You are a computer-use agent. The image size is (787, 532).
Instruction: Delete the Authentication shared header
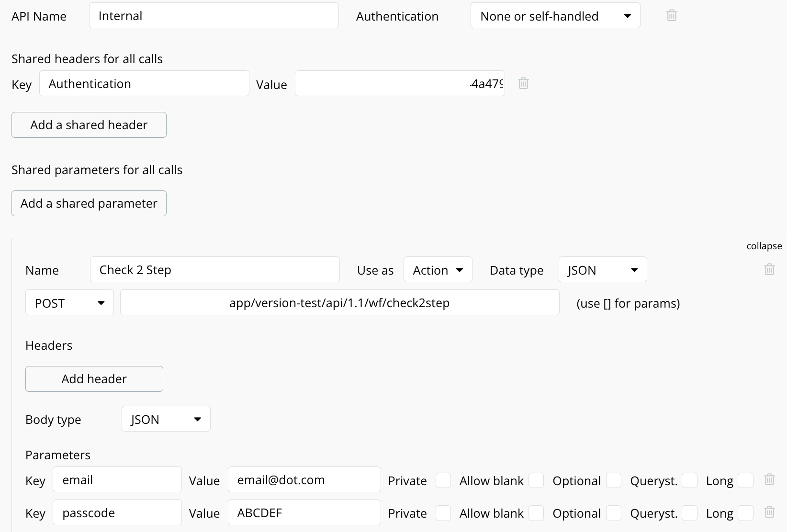[x=523, y=83]
